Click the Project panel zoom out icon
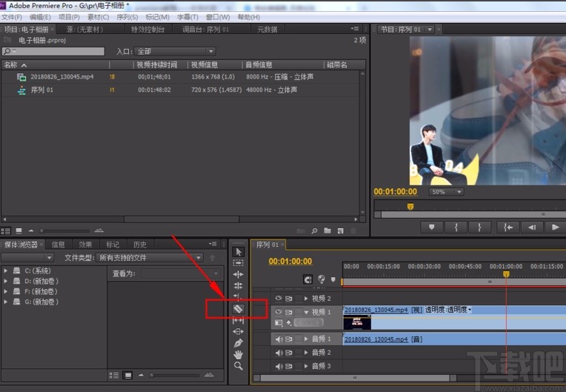 [x=31, y=230]
